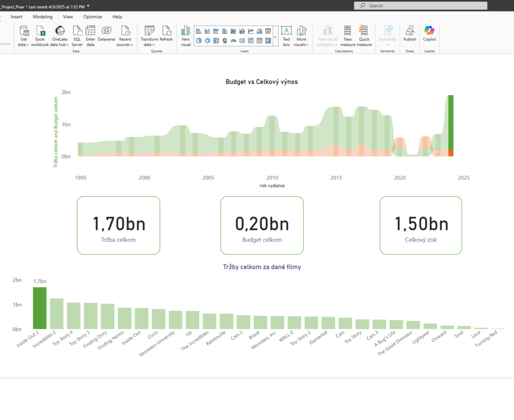514x420 pixels.
Task: Insert a pie chart visual
Action: (x=199, y=41)
